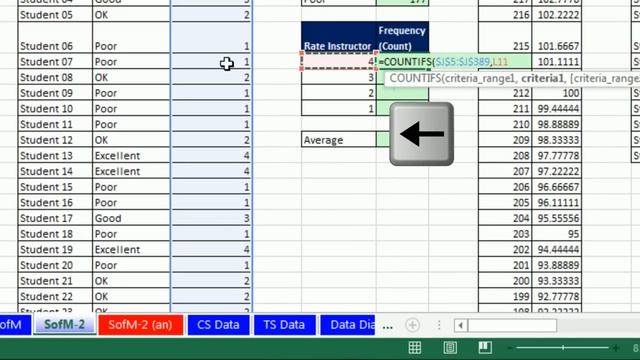Select the cell containing 216

click(x=505, y=15)
